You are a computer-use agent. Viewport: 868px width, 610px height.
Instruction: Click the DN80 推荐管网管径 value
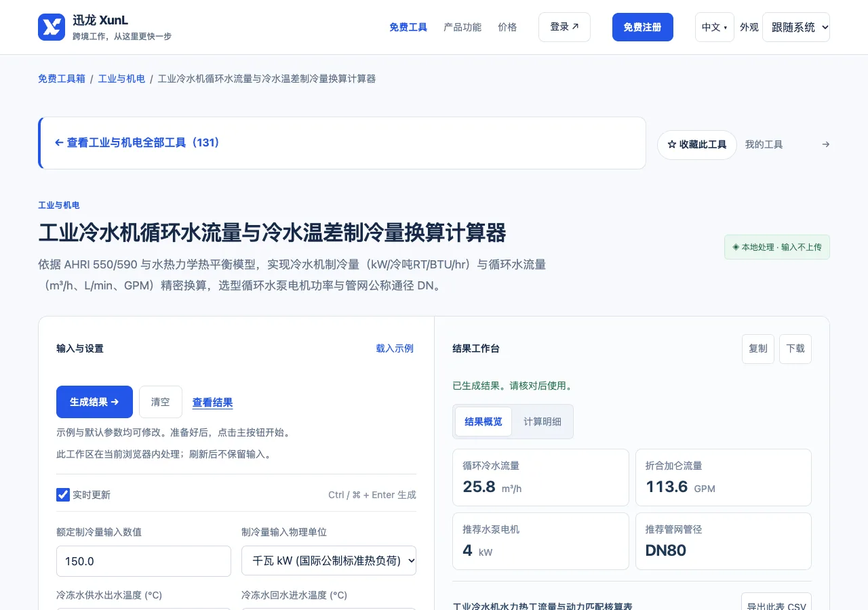pyautogui.click(x=666, y=550)
